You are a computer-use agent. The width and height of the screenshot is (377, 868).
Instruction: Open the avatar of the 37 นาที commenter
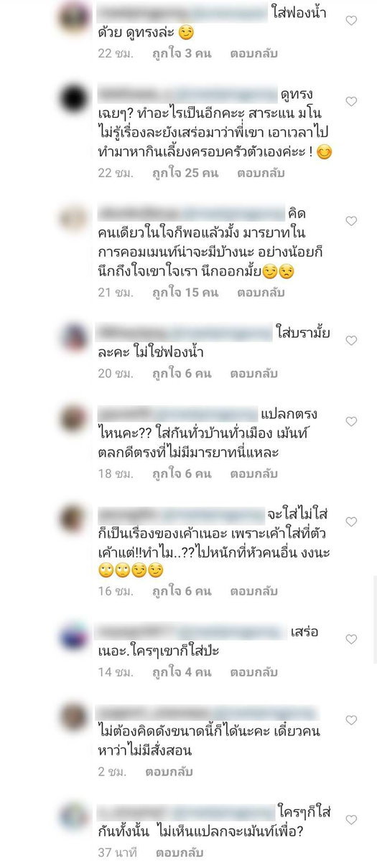tap(73, 815)
